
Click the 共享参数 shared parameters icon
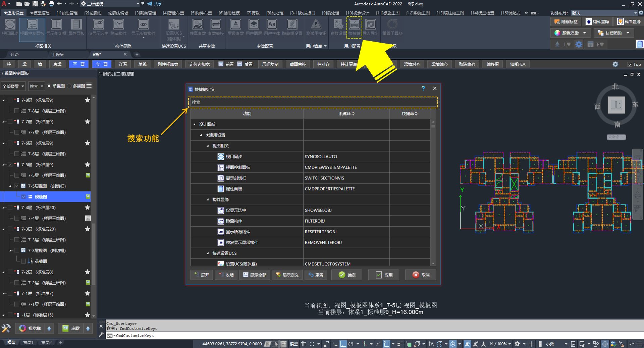(x=198, y=27)
